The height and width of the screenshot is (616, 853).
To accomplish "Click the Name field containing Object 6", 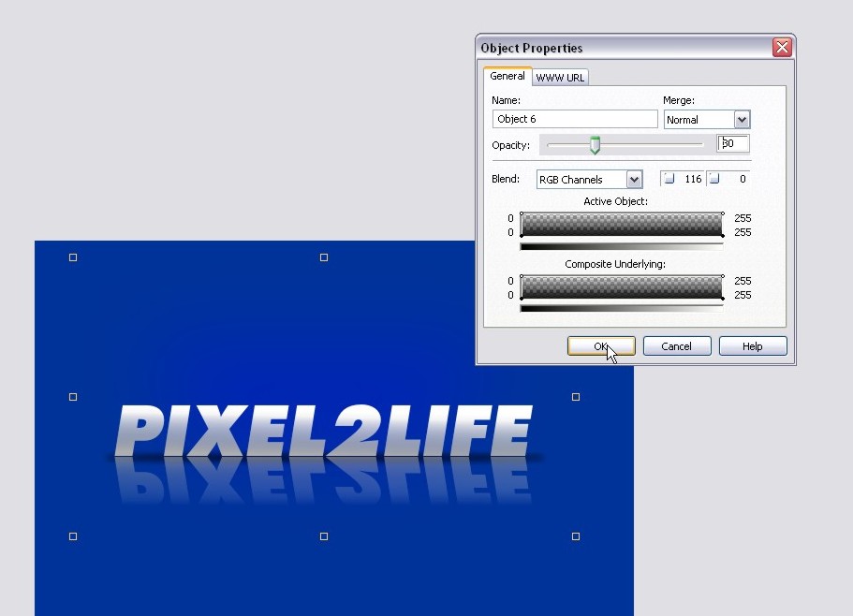I will point(575,119).
